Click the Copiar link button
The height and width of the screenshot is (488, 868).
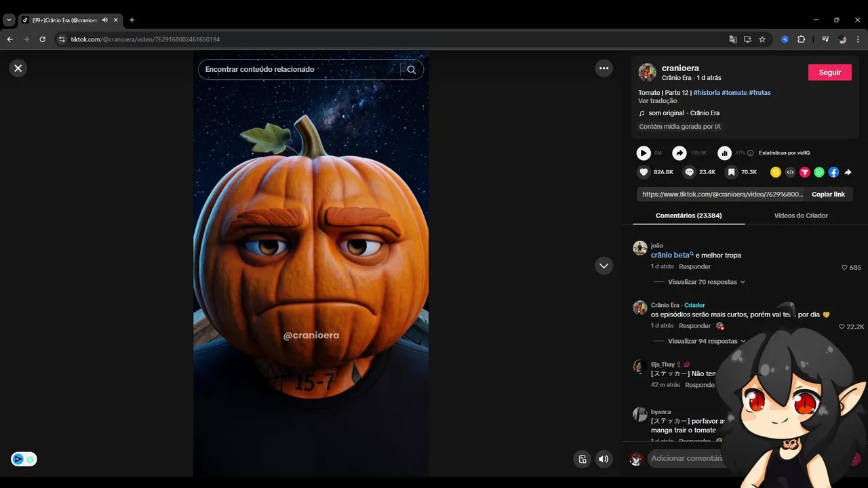[828, 195]
